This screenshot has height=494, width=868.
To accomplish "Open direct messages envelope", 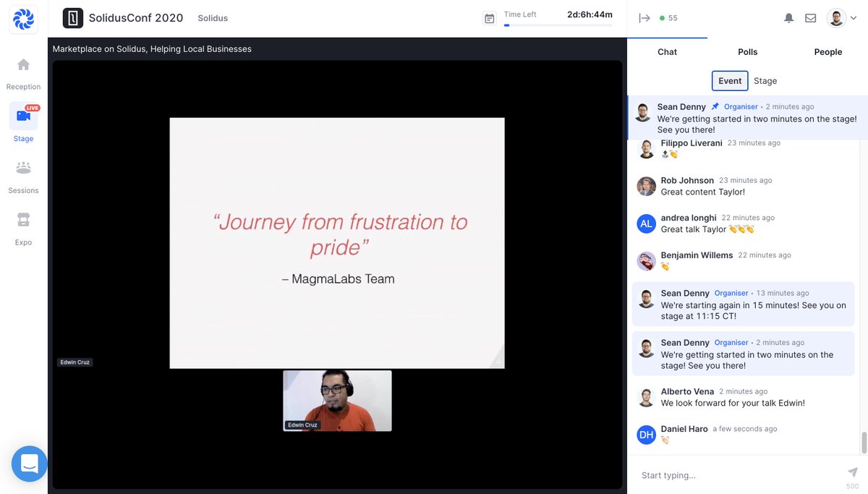I will pyautogui.click(x=811, y=18).
